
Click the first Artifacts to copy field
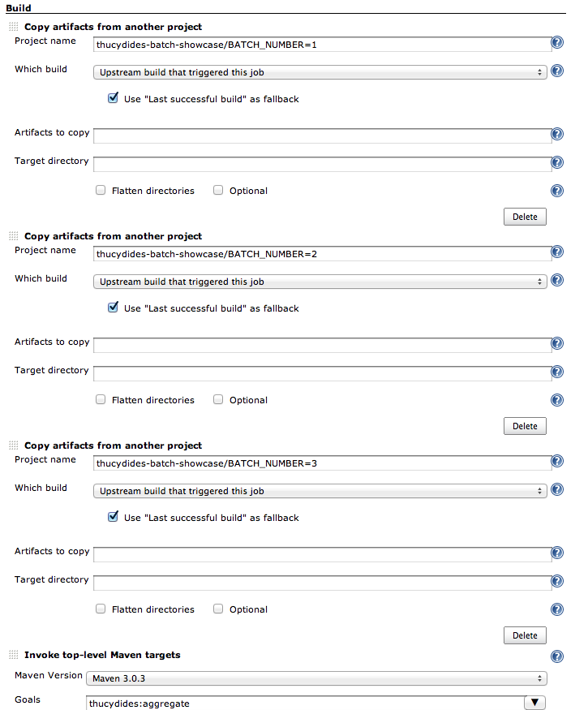point(322,136)
